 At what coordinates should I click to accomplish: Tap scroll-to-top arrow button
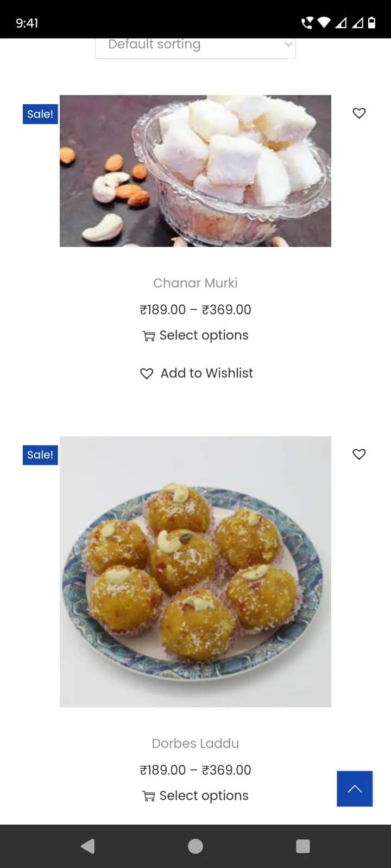(x=355, y=788)
